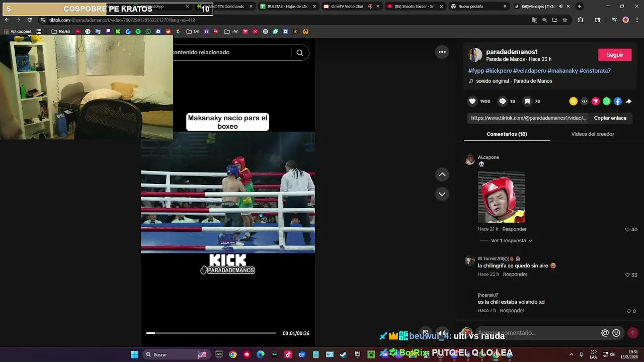Expand 'Ver 1 respuesta' replies
The image size is (644, 362).
tap(511, 241)
